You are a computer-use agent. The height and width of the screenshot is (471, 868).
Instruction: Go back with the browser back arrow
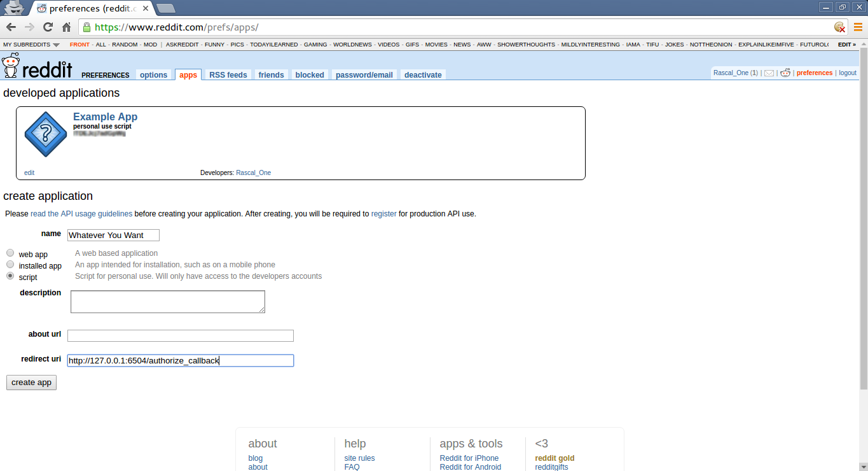pos(11,27)
